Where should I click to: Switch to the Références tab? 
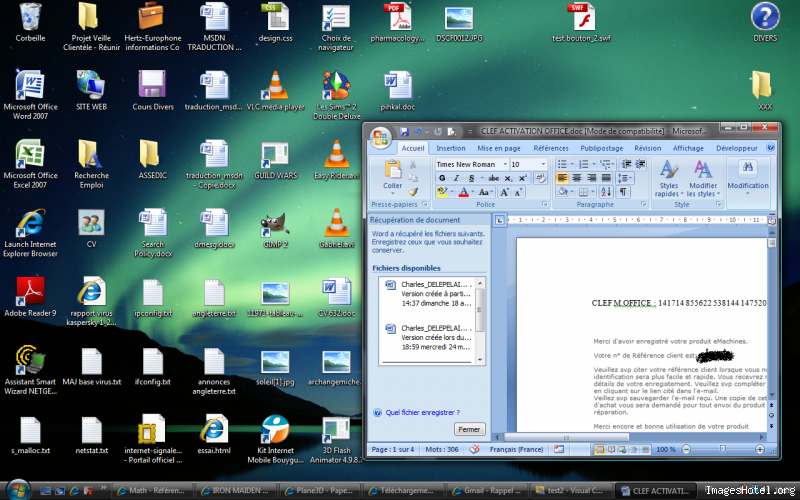[551, 148]
